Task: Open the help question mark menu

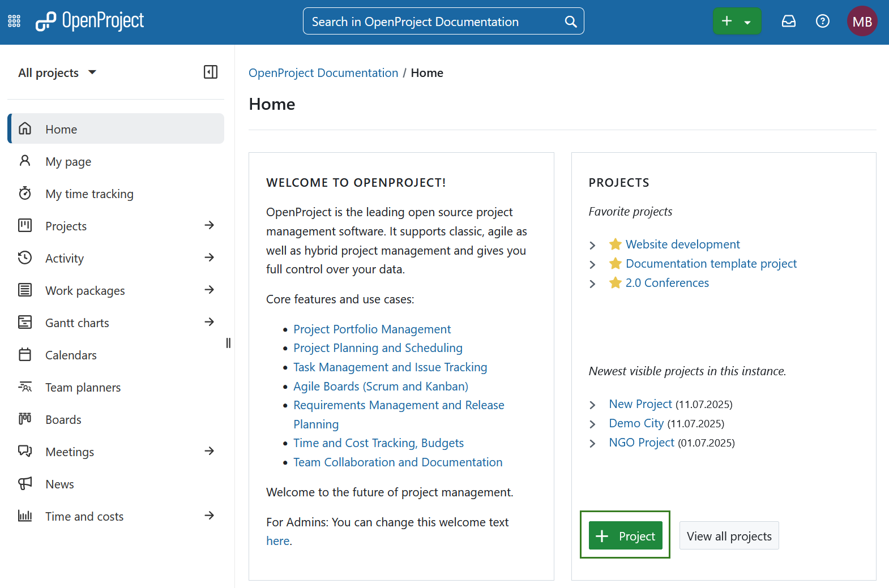Action: pyautogui.click(x=822, y=22)
